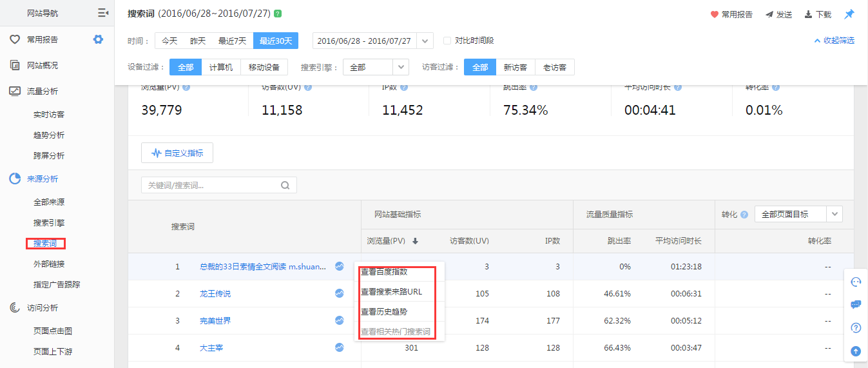Enable the 对比时间段 checkbox

click(x=447, y=41)
